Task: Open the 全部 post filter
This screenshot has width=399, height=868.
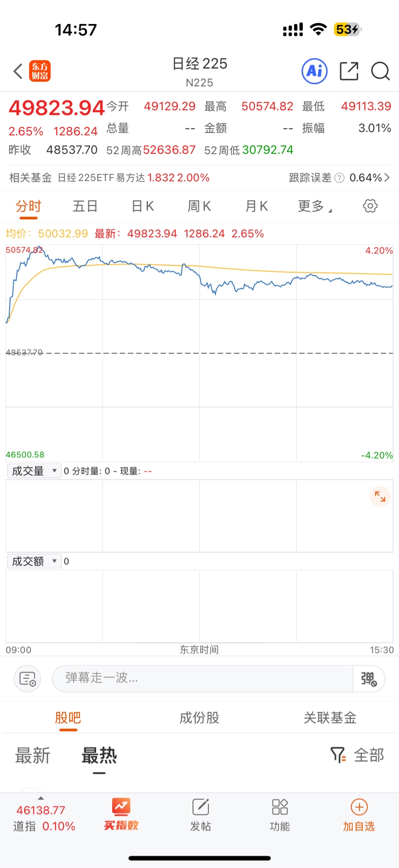Action: click(x=357, y=755)
